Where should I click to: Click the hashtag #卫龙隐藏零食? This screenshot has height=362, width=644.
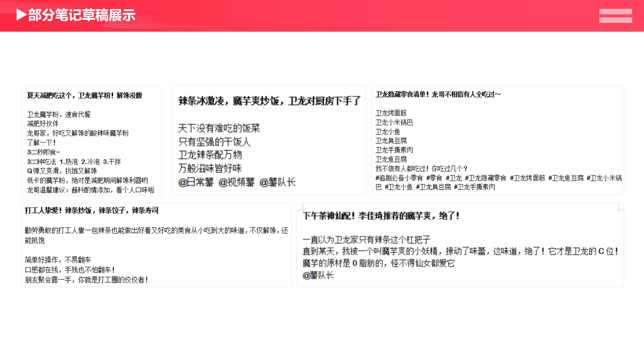coord(486,178)
